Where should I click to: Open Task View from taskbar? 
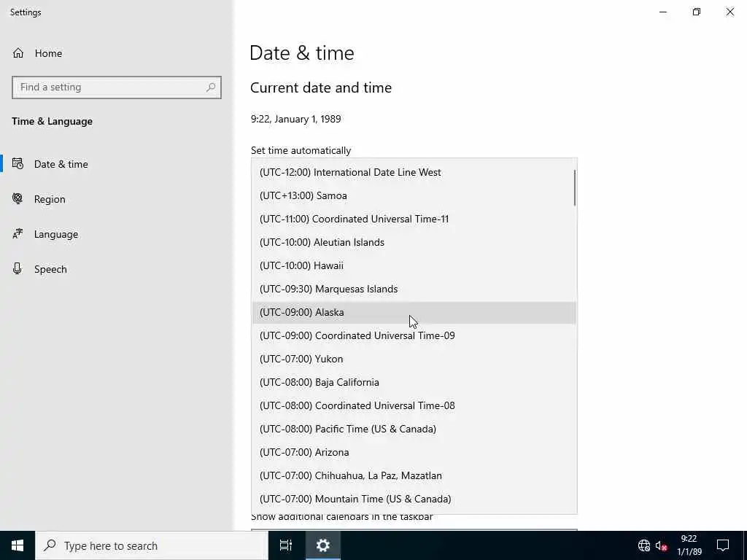pyautogui.click(x=286, y=545)
